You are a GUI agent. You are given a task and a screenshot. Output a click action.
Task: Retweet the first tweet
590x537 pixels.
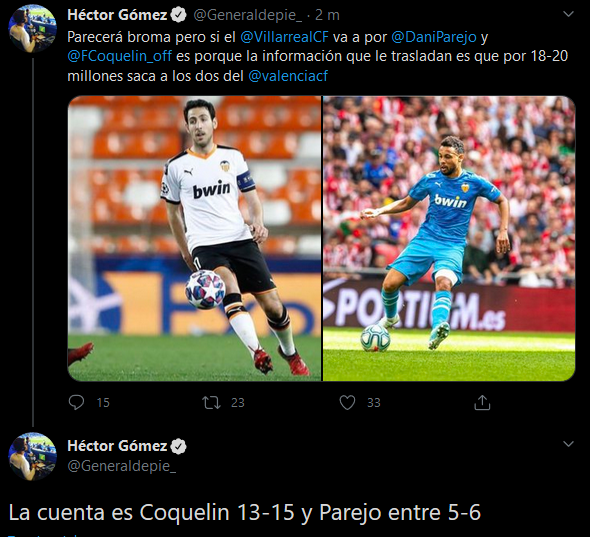click(211, 403)
